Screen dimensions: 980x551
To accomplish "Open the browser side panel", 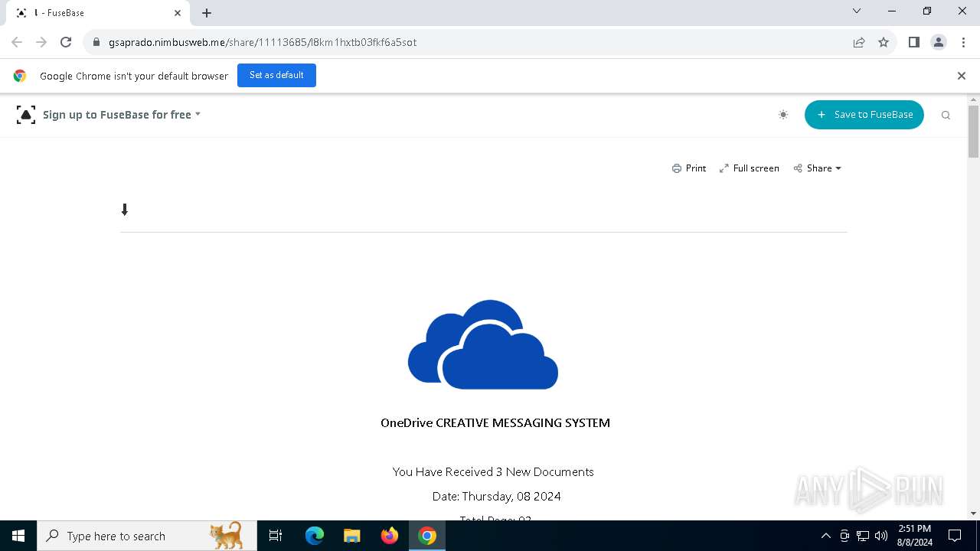I will [914, 42].
